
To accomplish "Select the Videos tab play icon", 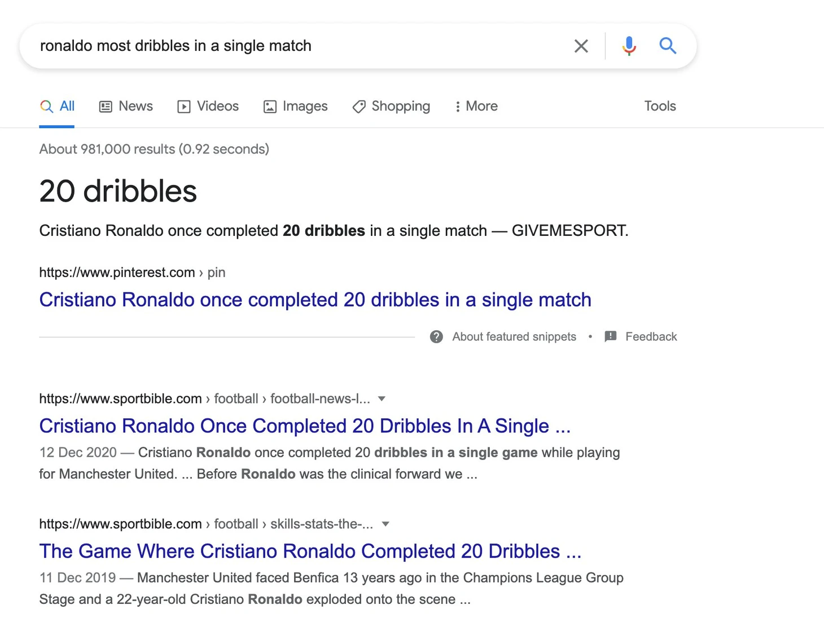I will pyautogui.click(x=184, y=107).
